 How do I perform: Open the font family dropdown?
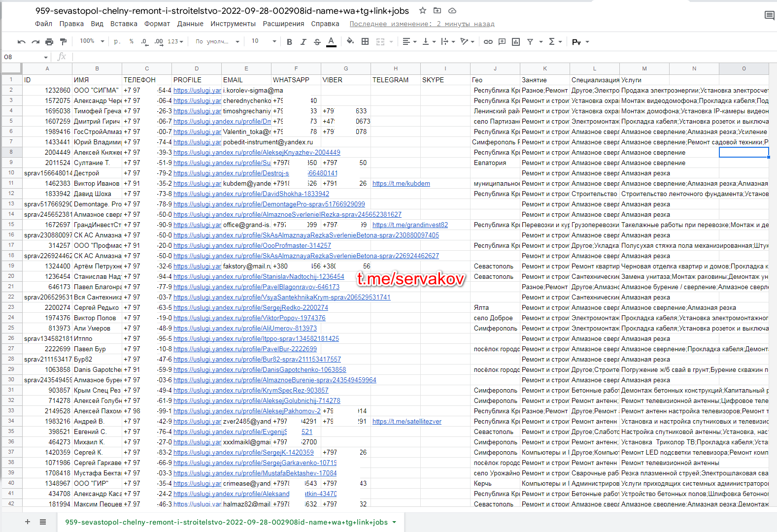click(217, 41)
